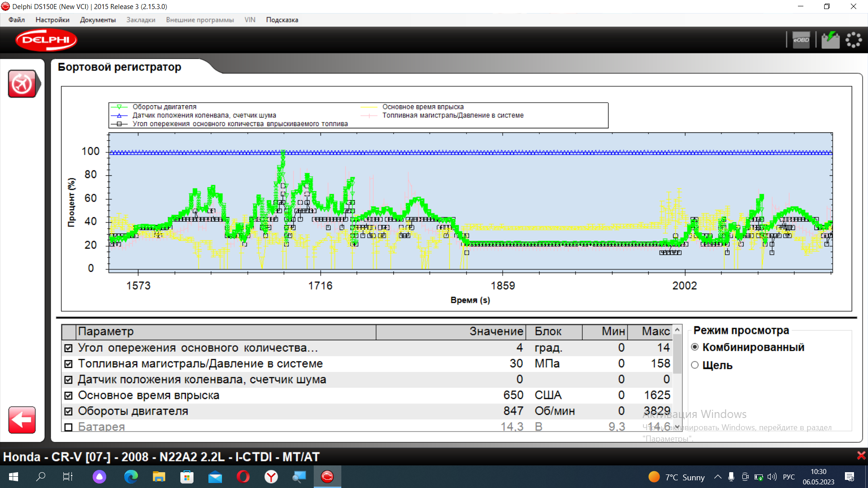
Task: Click 'Топливная магистраль/Давление в системе' legend entry
Action: pyautogui.click(x=453, y=116)
